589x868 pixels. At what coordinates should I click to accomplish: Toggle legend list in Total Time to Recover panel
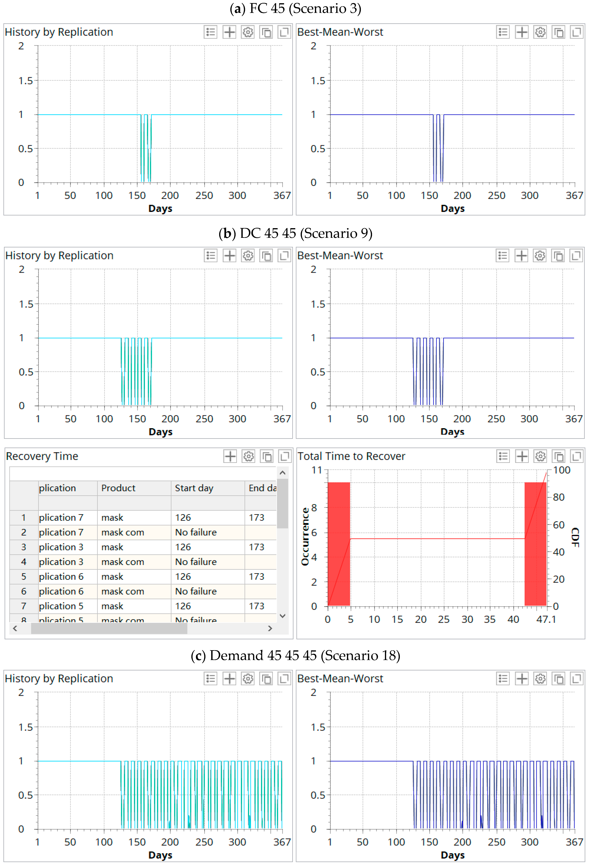pos(503,456)
